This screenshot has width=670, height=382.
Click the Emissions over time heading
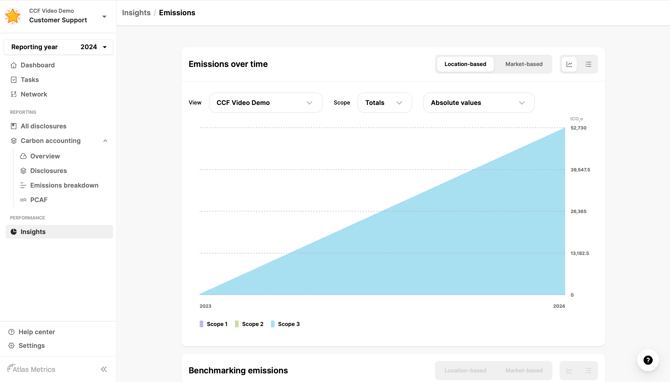228,64
